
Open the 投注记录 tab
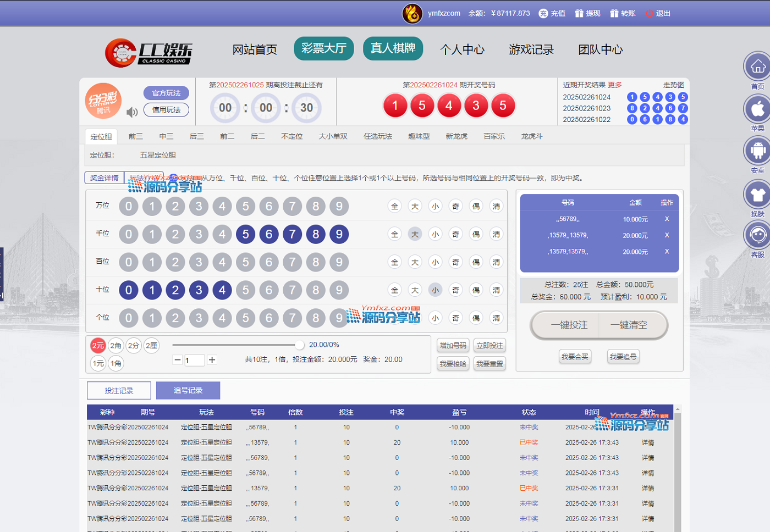tap(119, 390)
